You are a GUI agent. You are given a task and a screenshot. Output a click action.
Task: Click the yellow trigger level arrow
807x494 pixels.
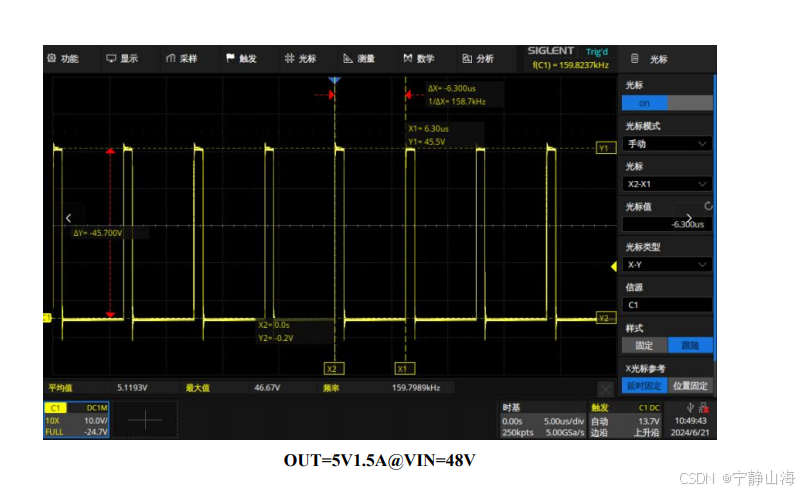613,267
